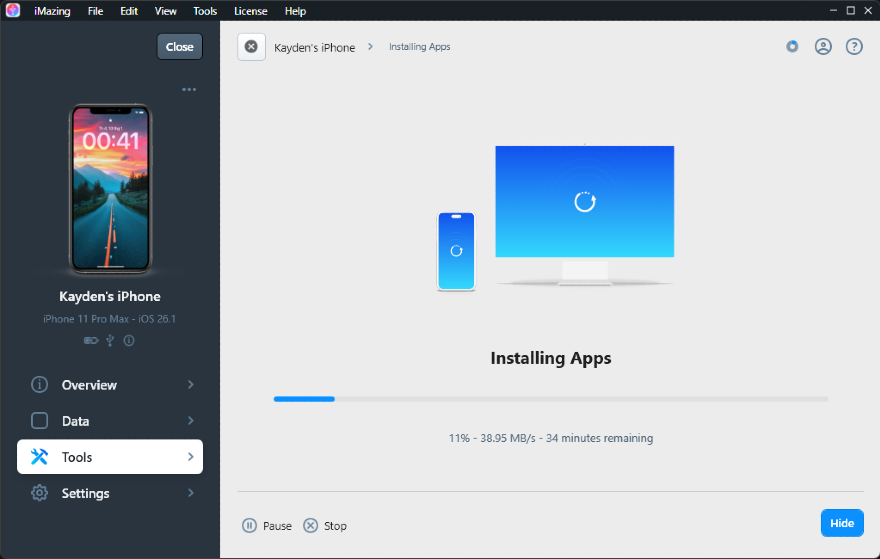Expand the Data chevron
This screenshot has height=559, width=880.
pos(191,420)
